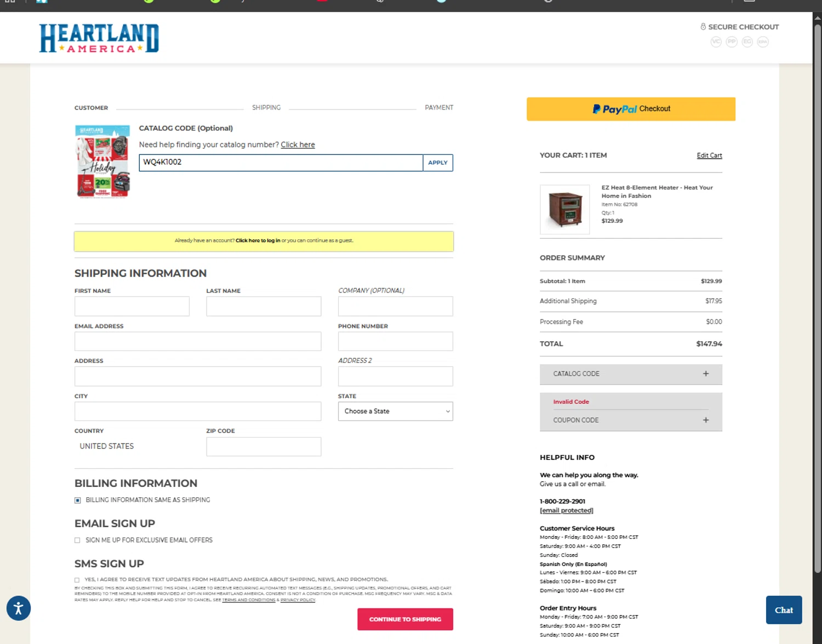Screen dimensions: 822x644
Task: Click the Last Name field
Action: tap(264, 306)
